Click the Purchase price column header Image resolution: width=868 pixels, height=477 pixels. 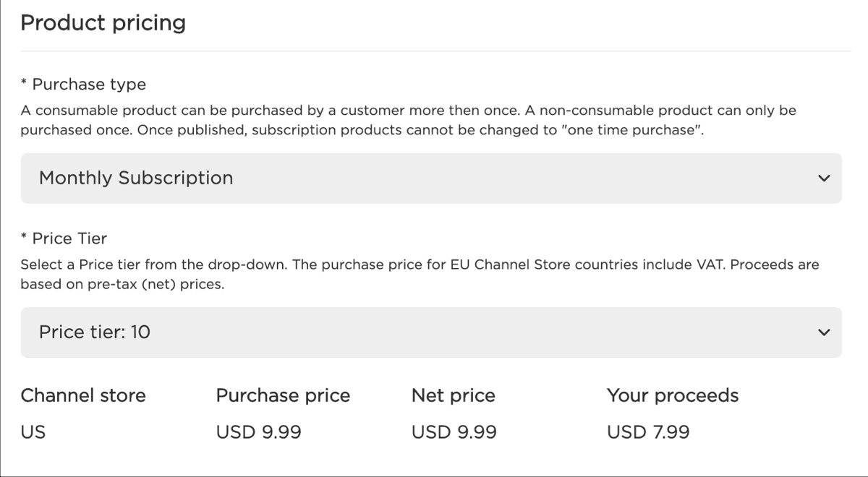pos(283,395)
